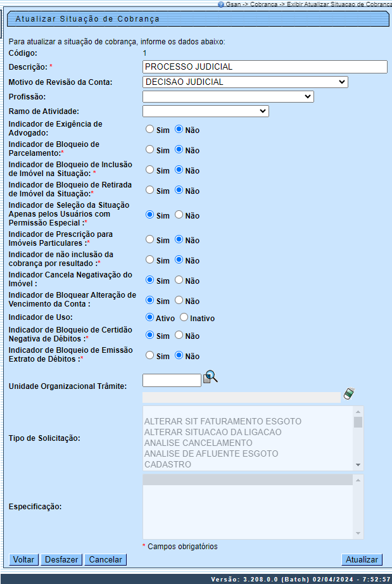
Task: Set Não for Bloqueio de Retirada de Imóvel
Action: [179, 190]
